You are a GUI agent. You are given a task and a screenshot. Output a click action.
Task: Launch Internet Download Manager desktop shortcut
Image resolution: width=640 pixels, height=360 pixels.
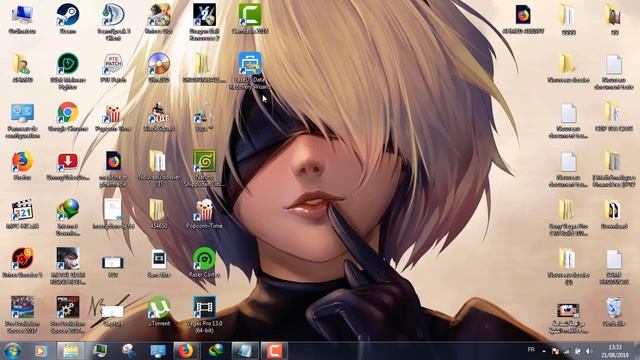(x=68, y=217)
